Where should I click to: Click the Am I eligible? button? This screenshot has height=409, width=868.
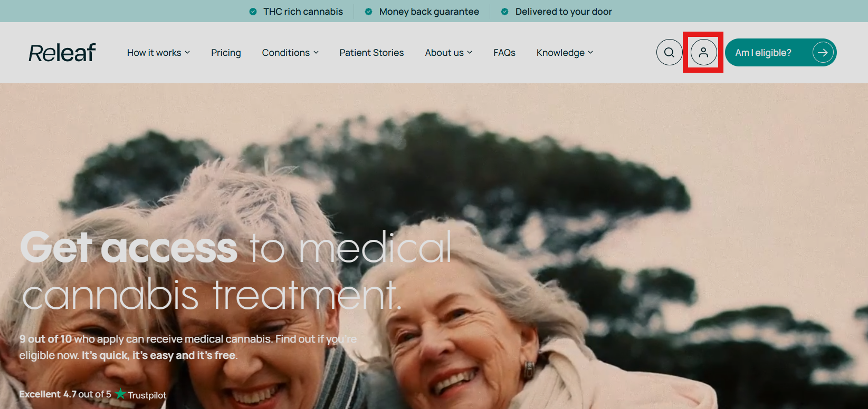coord(781,53)
